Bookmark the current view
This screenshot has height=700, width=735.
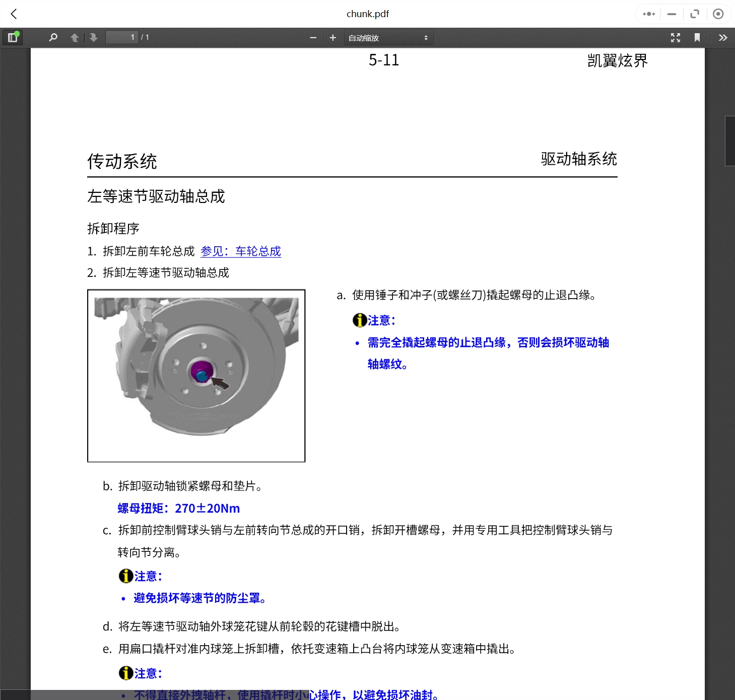697,37
